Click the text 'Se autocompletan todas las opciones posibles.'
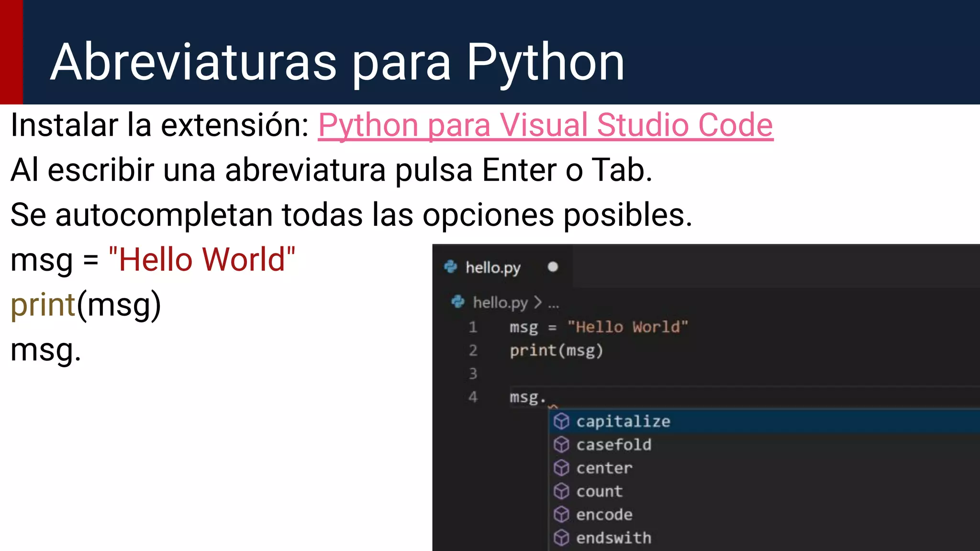 351,215
